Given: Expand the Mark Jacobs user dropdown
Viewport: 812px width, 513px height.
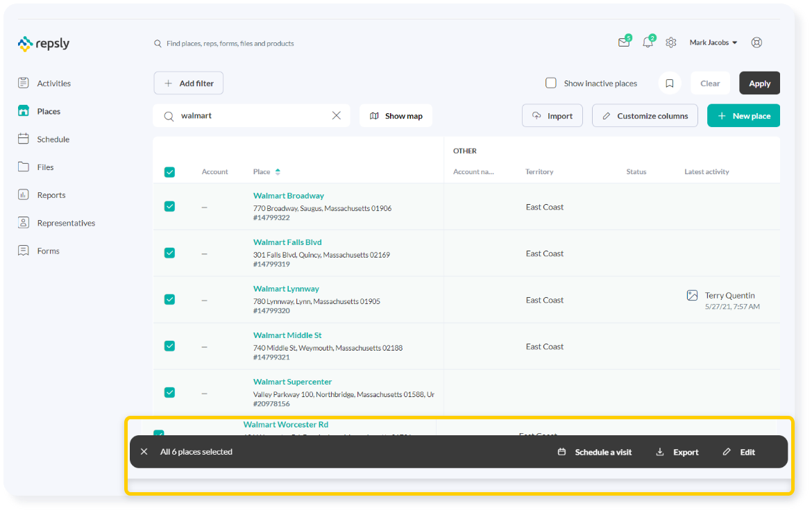Looking at the screenshot, I should coord(713,42).
